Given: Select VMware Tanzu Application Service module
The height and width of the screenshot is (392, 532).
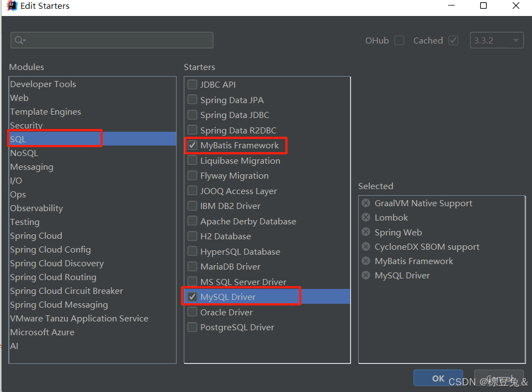Looking at the screenshot, I should click(x=92, y=319).
